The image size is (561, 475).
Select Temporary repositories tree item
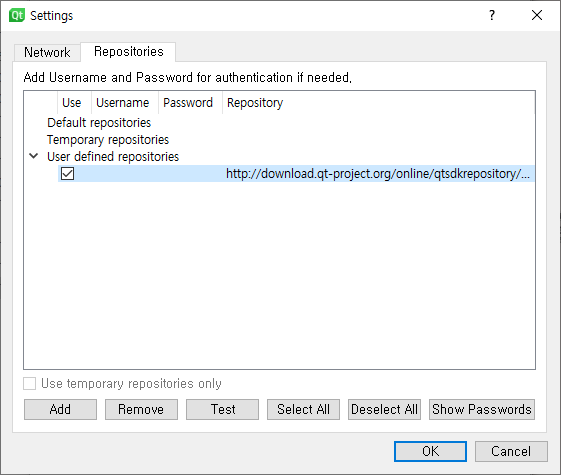(x=108, y=139)
